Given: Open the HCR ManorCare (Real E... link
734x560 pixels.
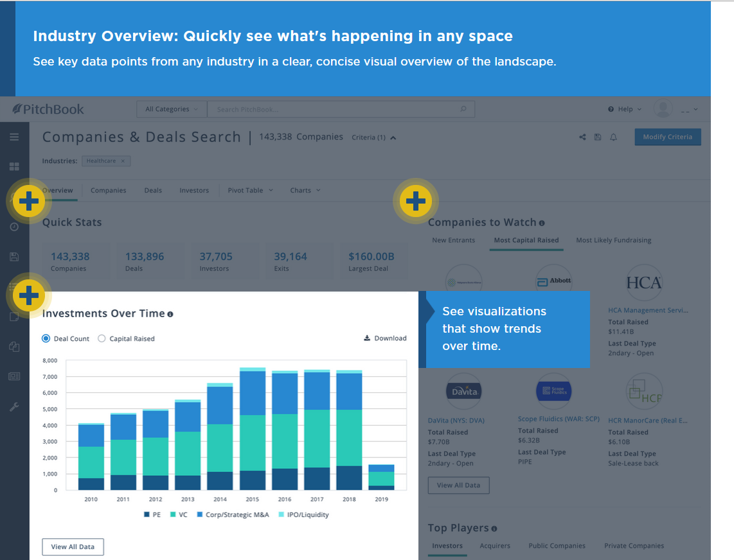Looking at the screenshot, I should (648, 421).
